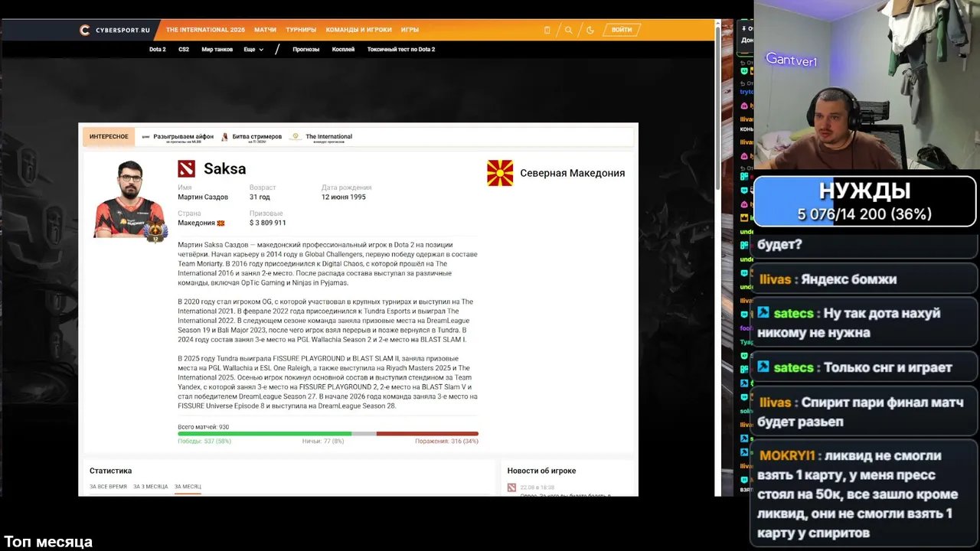Screen dimensions: 980x551
Task: Click the Победы: 537 (58%) label
Action: point(204,442)
